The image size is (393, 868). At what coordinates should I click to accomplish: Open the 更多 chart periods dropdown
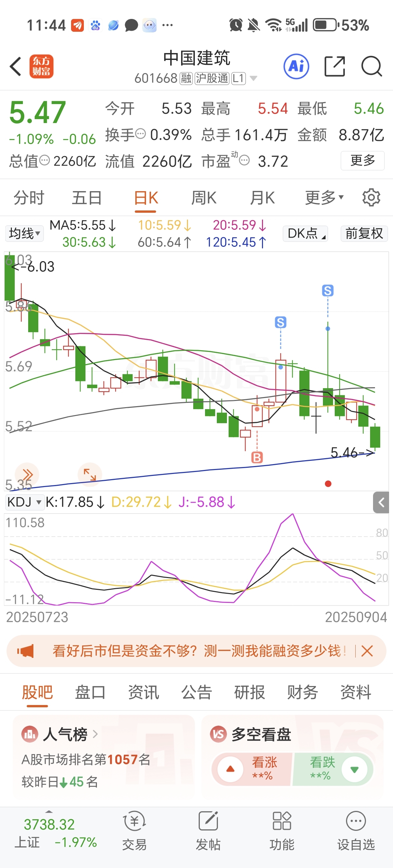(x=324, y=197)
